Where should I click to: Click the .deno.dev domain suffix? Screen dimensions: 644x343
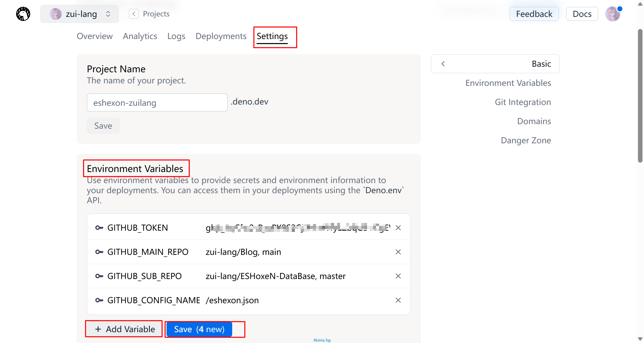tap(249, 101)
